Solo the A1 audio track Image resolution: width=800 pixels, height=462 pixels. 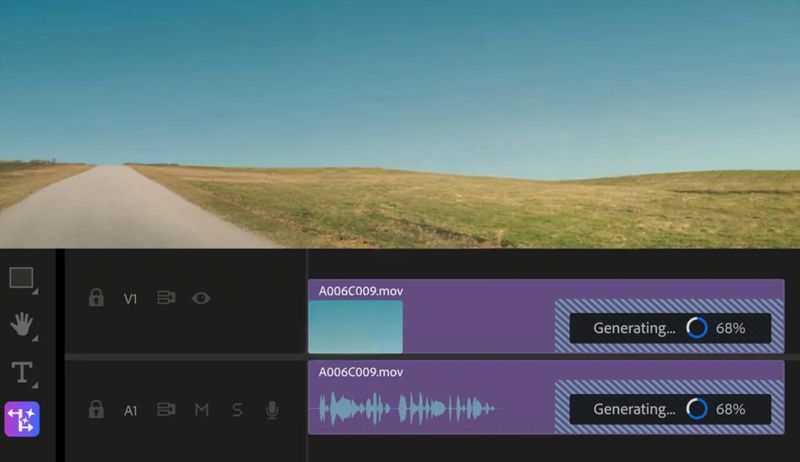(x=237, y=409)
